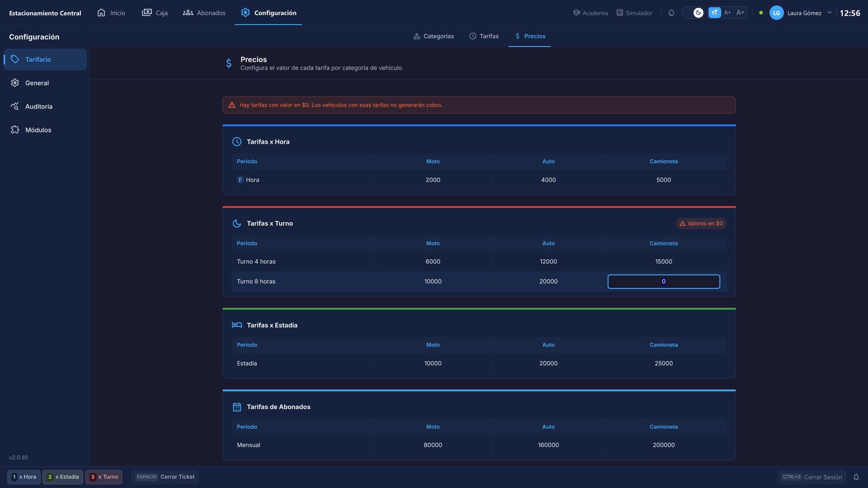Go to Inicio home

point(111,12)
